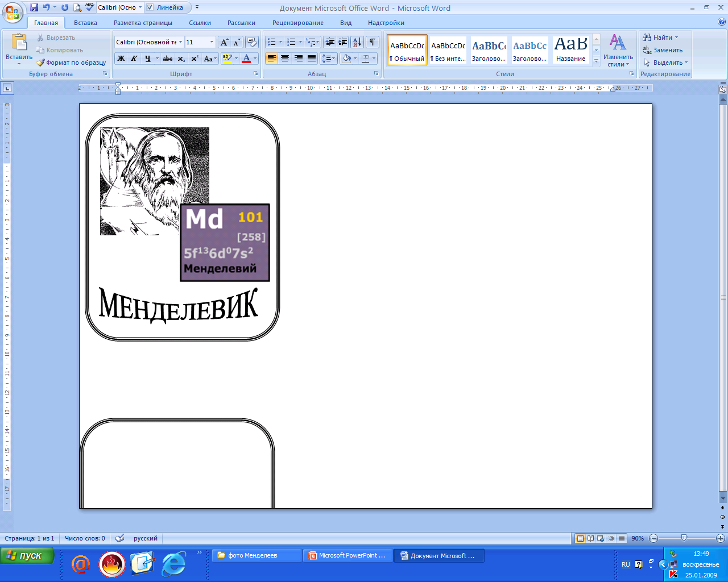
Task: Click the sort А-Я icon
Action: [x=357, y=42]
